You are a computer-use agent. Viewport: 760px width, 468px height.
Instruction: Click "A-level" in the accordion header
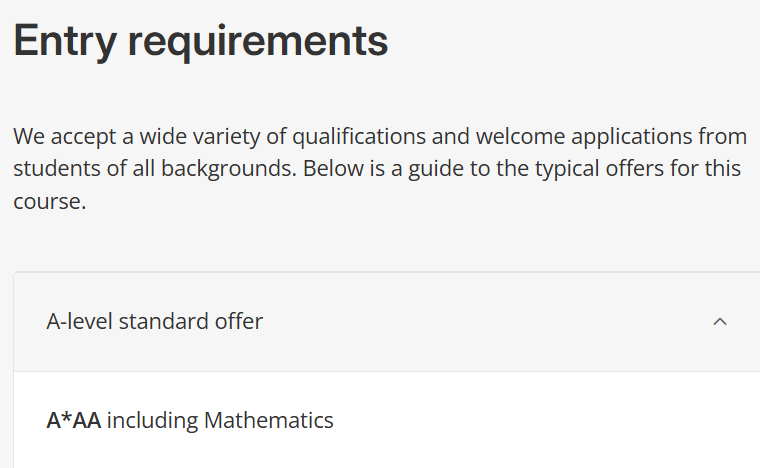pos(80,322)
